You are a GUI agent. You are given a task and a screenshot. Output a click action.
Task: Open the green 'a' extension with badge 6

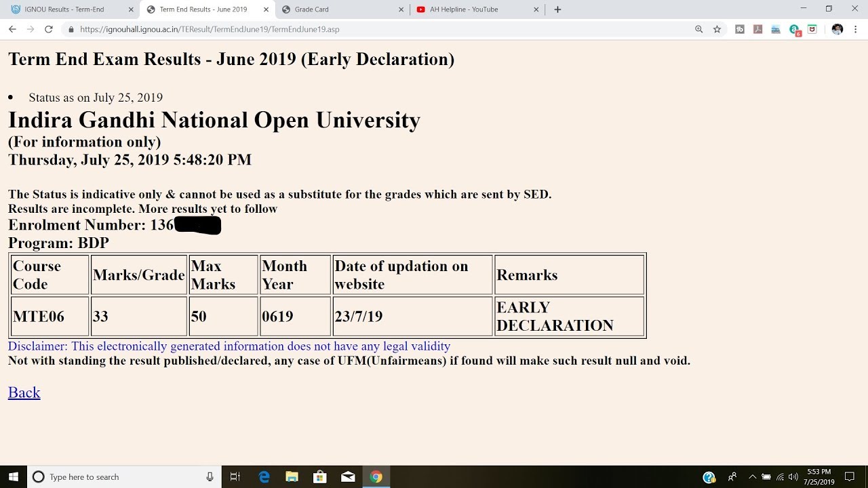(x=795, y=30)
